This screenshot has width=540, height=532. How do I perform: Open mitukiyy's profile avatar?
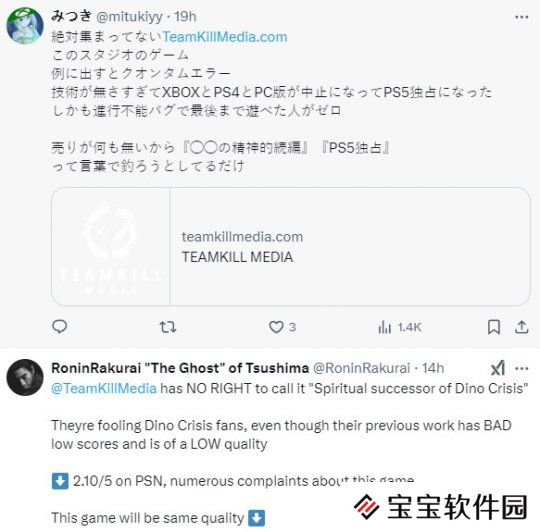pyautogui.click(x=25, y=26)
